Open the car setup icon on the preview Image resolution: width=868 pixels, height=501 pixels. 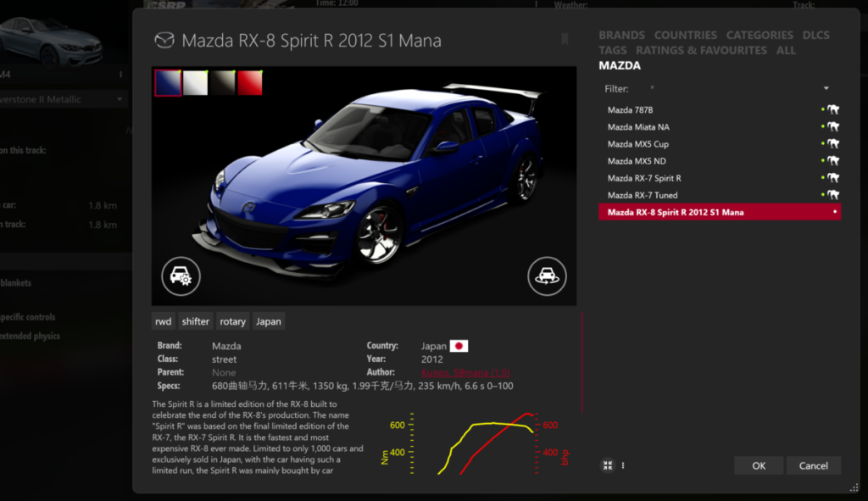181,276
